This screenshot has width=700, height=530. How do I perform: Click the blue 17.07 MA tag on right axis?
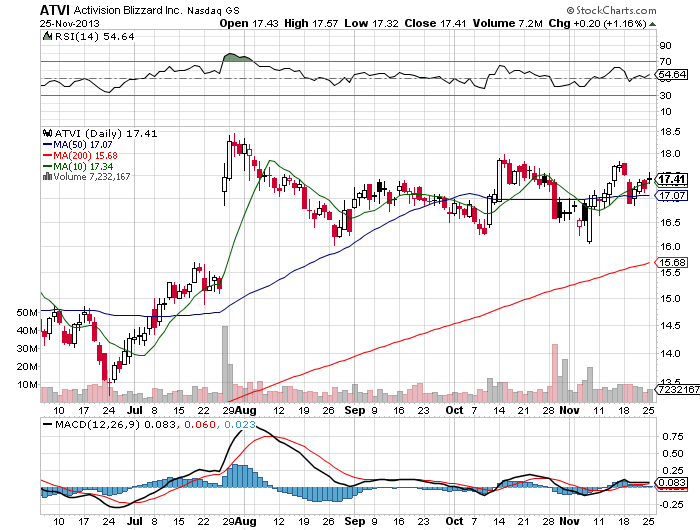tap(672, 196)
